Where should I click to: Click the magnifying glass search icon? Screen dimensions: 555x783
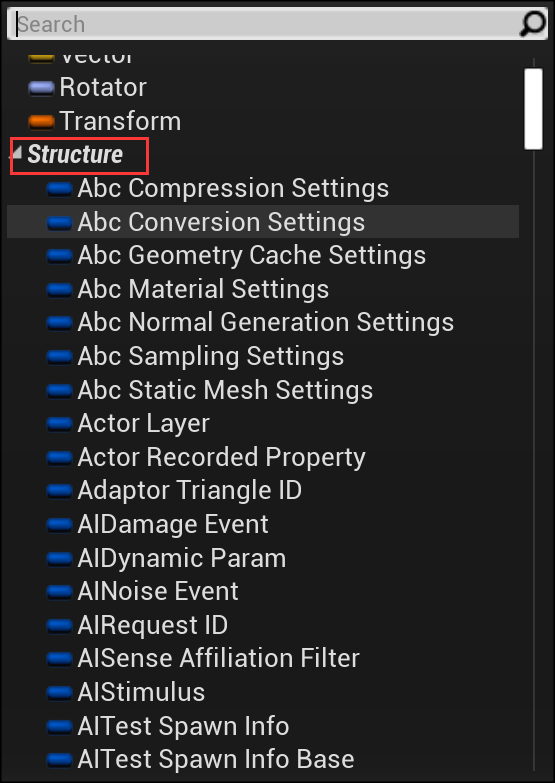click(532, 24)
